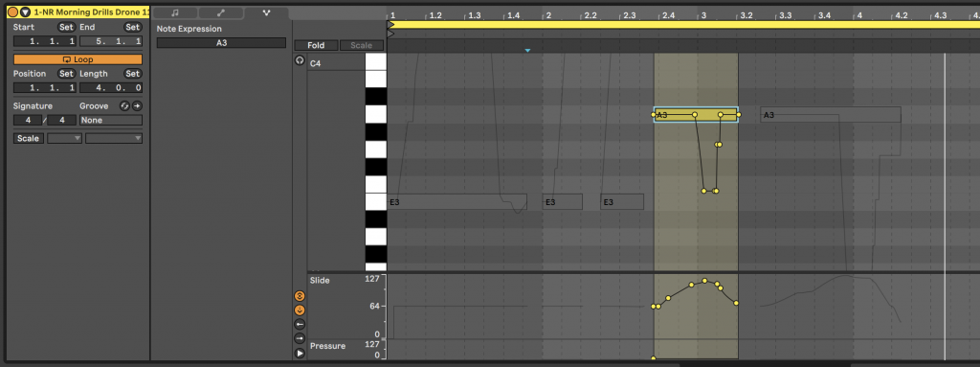The image size is (980, 367).
Task: Toggle the Pressure expression lane icon
Action: [300, 310]
